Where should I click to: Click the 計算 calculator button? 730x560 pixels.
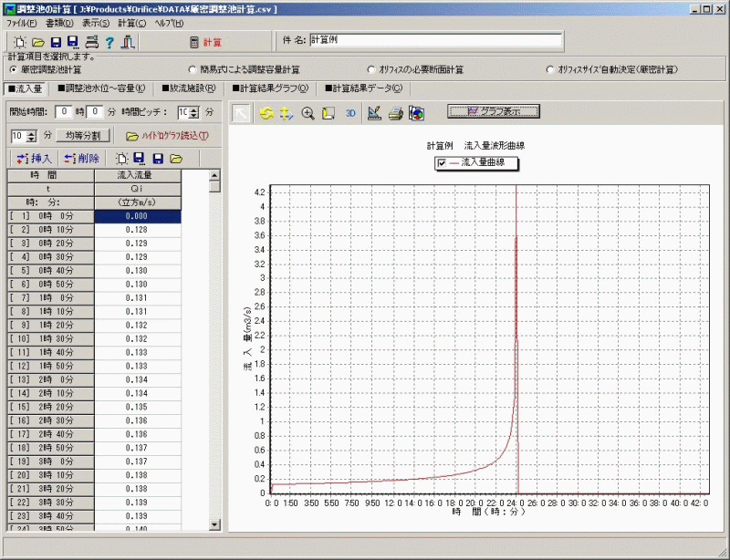coord(205,42)
